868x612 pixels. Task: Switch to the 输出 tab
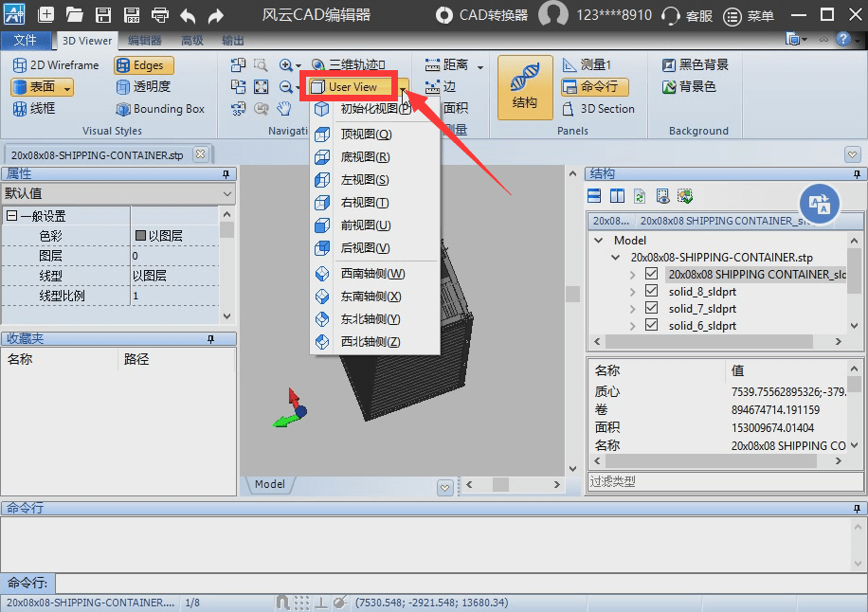tap(232, 41)
